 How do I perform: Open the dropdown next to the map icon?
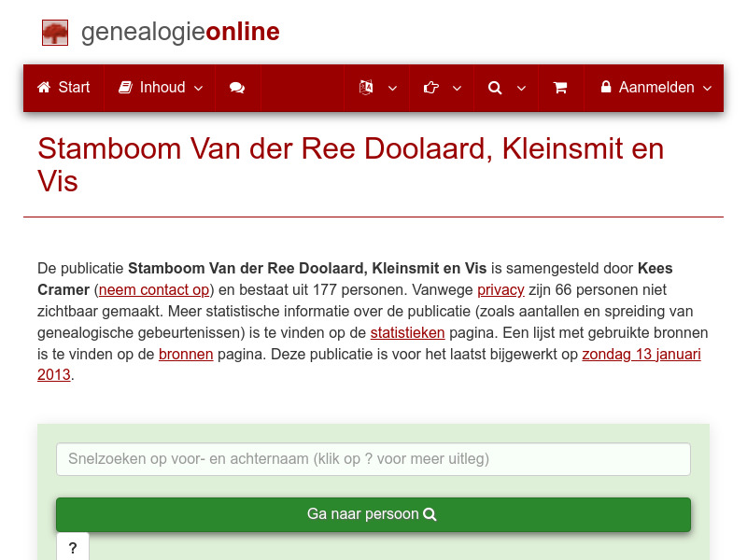392,89
